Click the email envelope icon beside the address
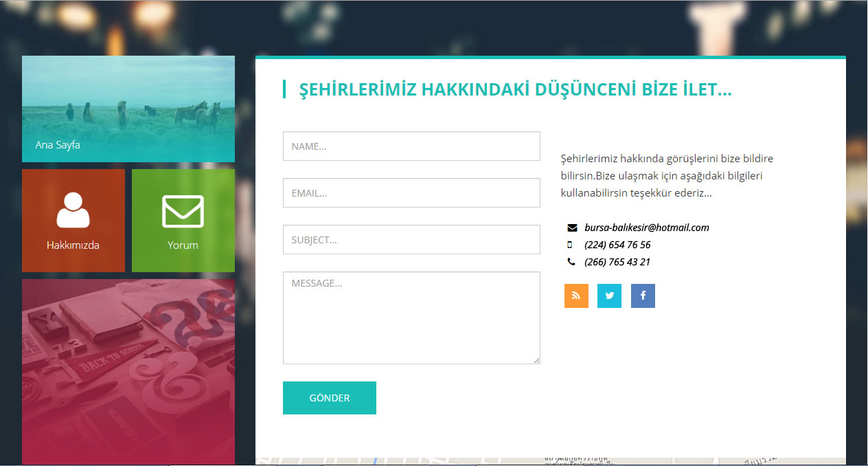Screen dimensions: 868x466 tap(572, 228)
